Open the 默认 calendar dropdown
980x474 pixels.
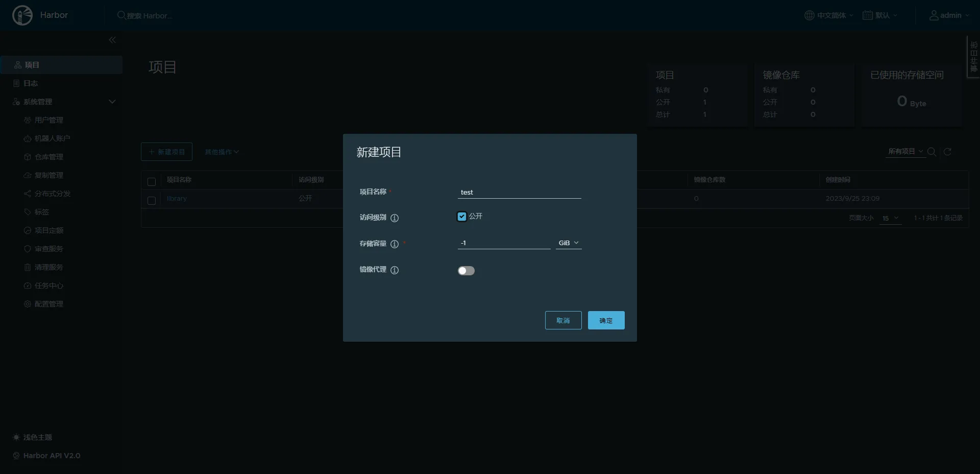tap(880, 15)
